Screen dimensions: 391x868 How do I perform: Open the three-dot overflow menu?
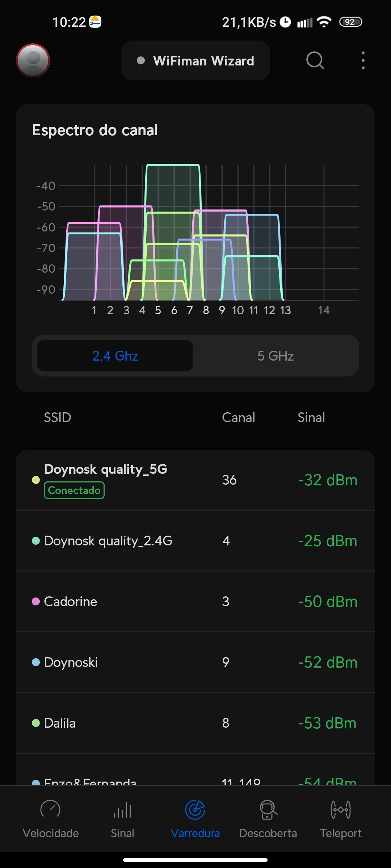pyautogui.click(x=363, y=60)
